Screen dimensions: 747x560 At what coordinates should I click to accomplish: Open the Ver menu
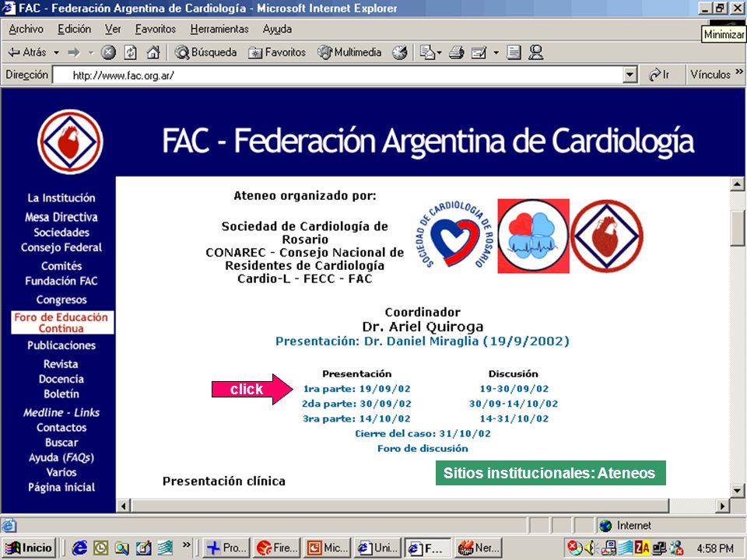[113, 29]
